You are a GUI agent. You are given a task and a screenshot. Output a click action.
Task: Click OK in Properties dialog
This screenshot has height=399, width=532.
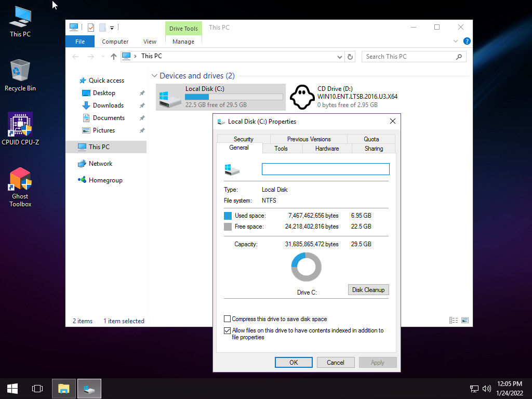[x=294, y=362]
